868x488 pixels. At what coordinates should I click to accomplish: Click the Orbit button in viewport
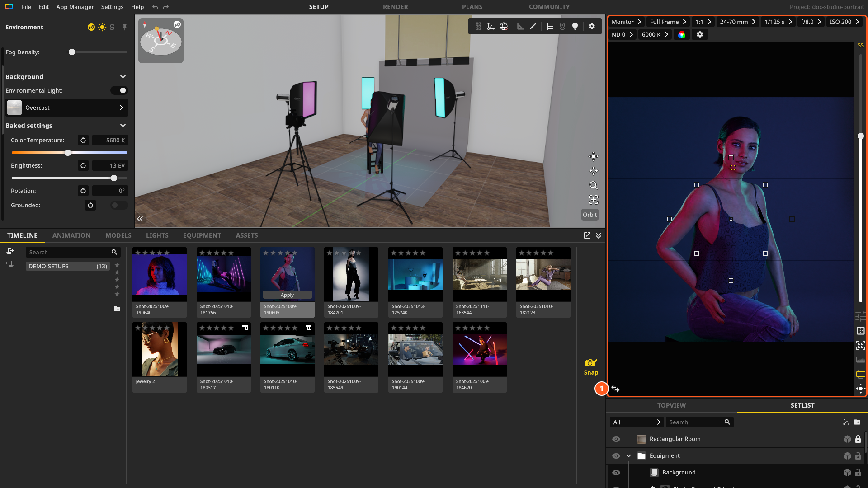coord(590,215)
